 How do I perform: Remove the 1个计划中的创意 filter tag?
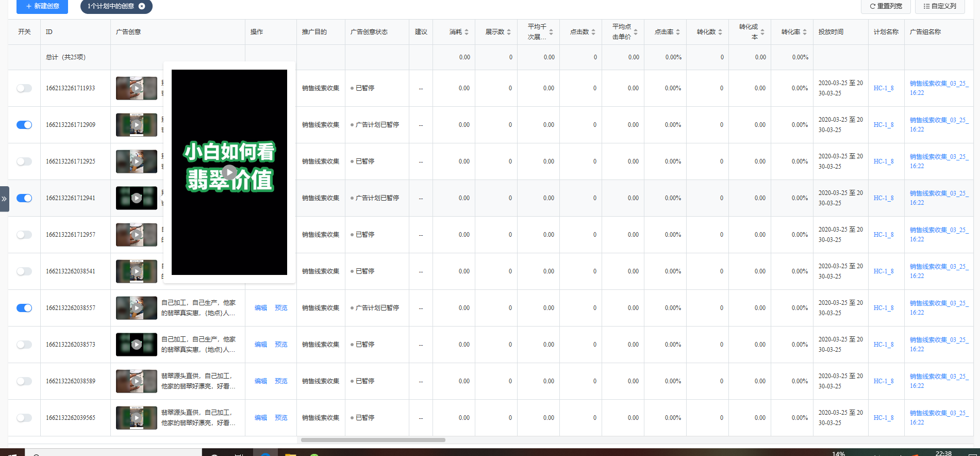(x=142, y=6)
